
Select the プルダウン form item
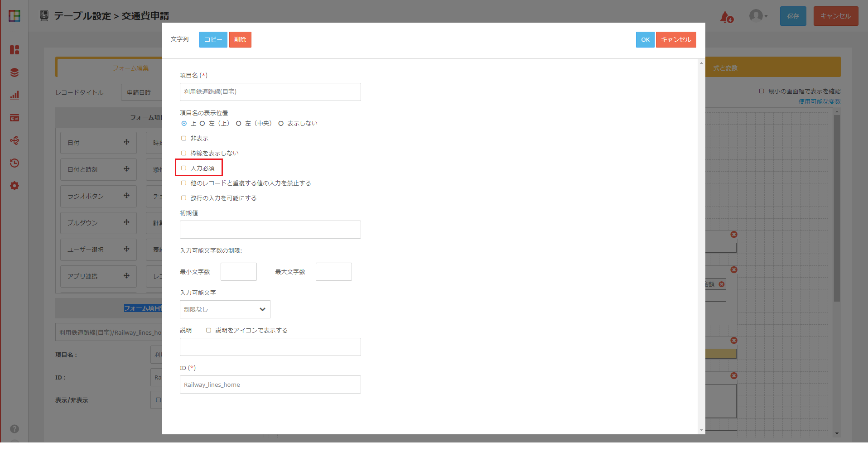coord(99,223)
